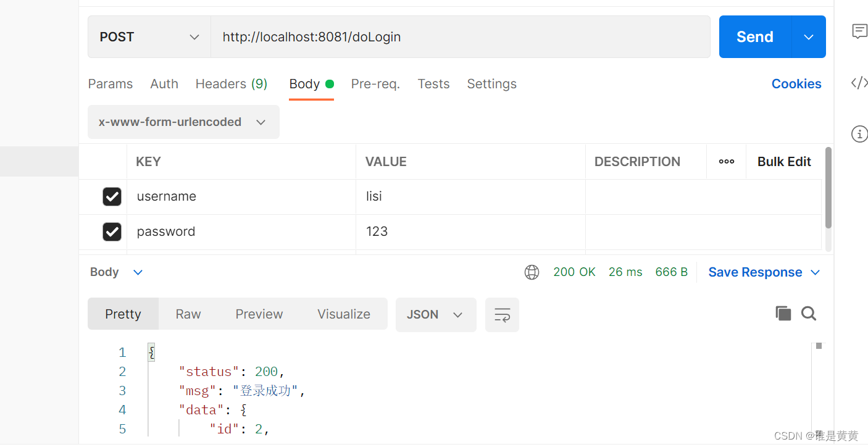Open the JSON format dropdown
This screenshot has width=868, height=447.
(436, 315)
